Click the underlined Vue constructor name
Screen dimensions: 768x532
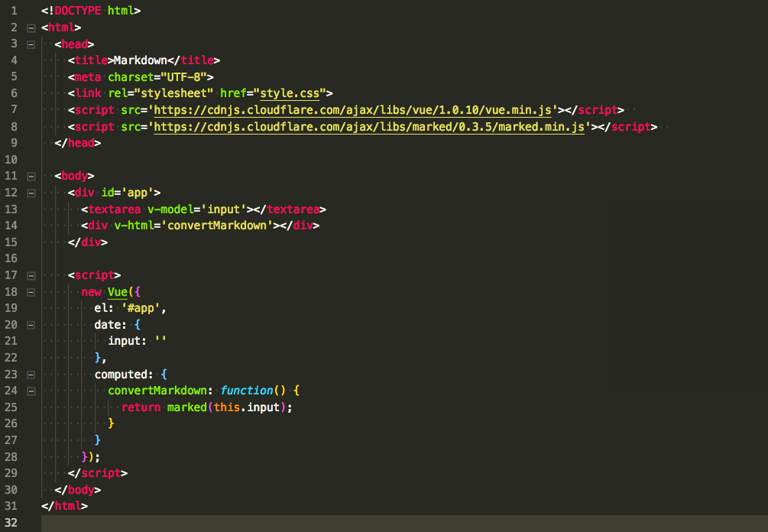pos(118,292)
